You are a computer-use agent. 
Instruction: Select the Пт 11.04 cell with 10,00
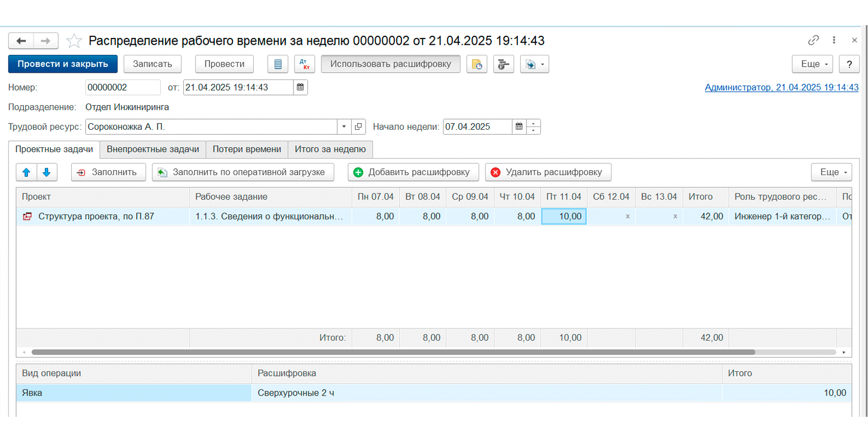click(563, 217)
